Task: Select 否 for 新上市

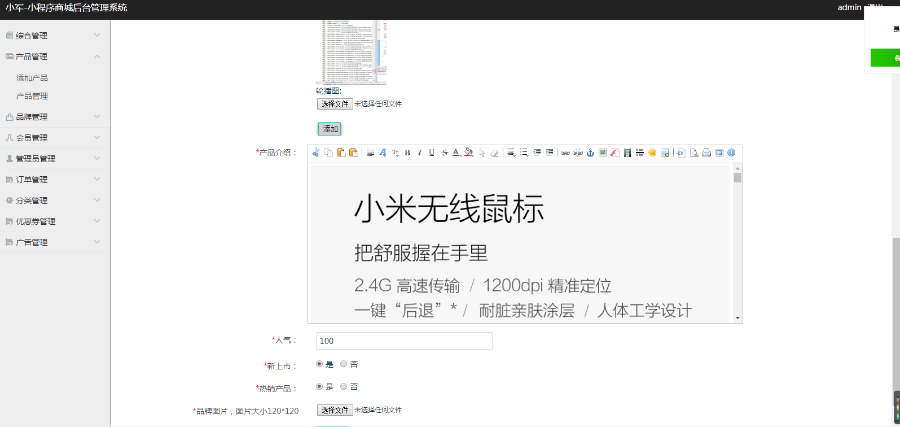Action: 344,364
